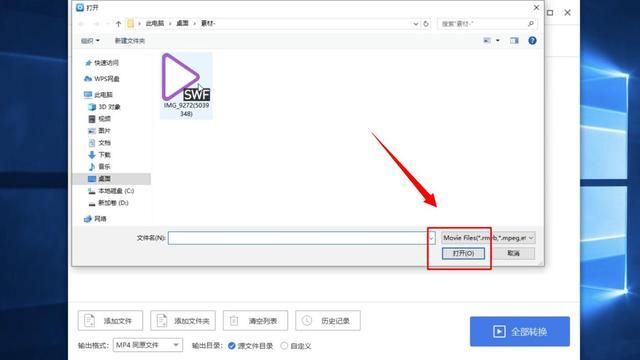Select WPS网盘 in sidebar
Image resolution: width=640 pixels, height=360 pixels.
(x=102, y=79)
